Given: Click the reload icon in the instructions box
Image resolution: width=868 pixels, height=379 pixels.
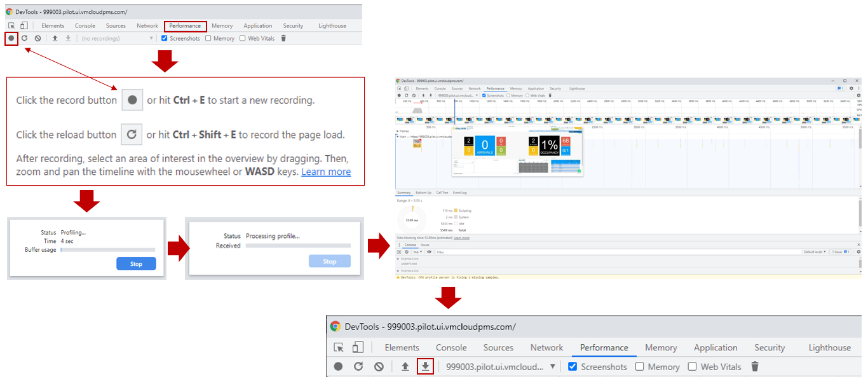Looking at the screenshot, I should [x=132, y=135].
